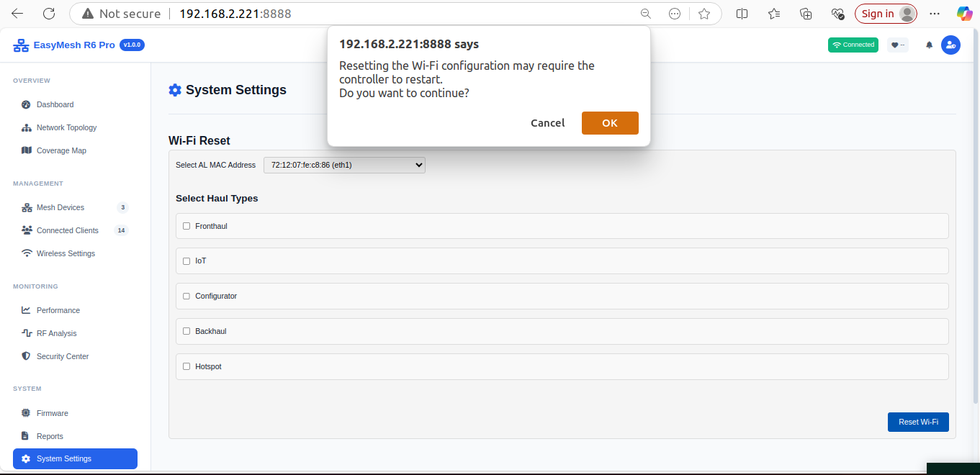Screen dimensions: 980x475
Task: Click the browser split screen icon
Action: pos(742,14)
